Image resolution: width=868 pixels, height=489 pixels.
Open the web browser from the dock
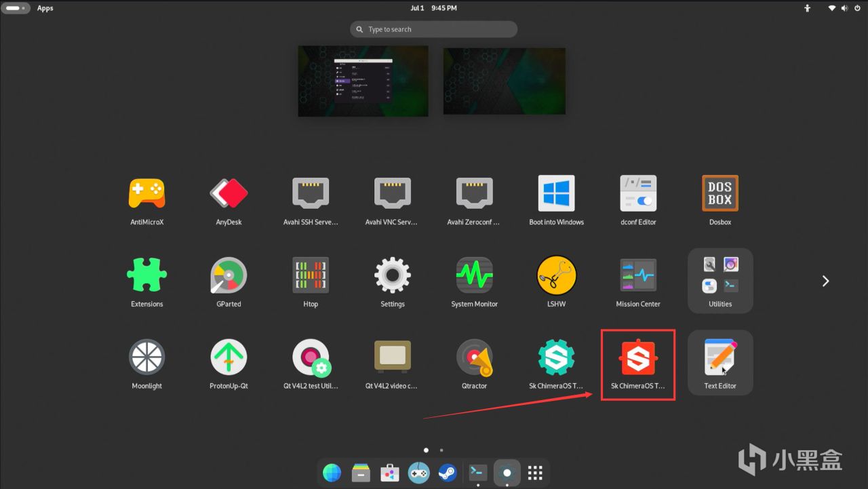(332, 473)
